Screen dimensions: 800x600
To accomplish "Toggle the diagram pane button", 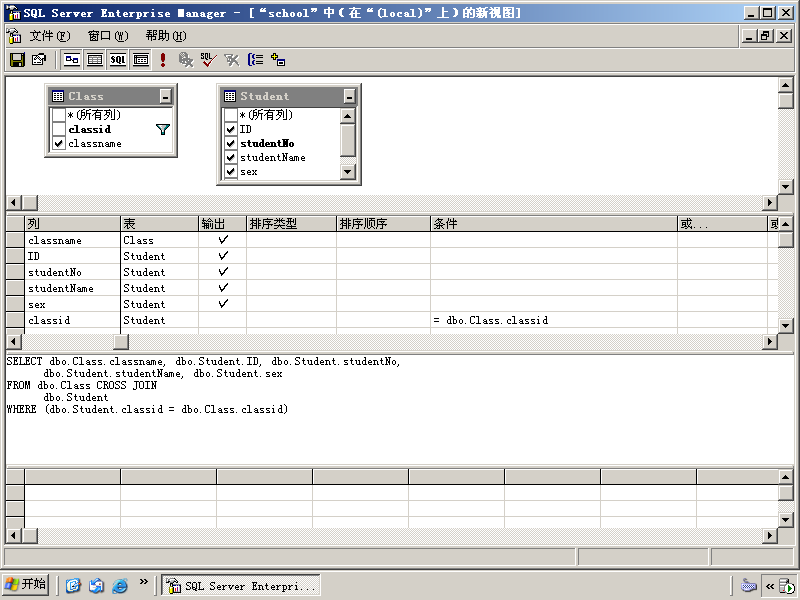I will tap(72, 60).
